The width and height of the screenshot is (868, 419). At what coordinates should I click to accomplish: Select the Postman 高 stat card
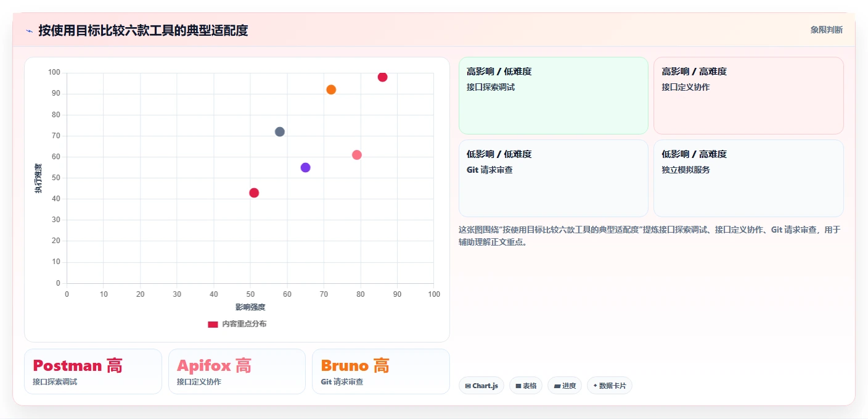click(93, 371)
